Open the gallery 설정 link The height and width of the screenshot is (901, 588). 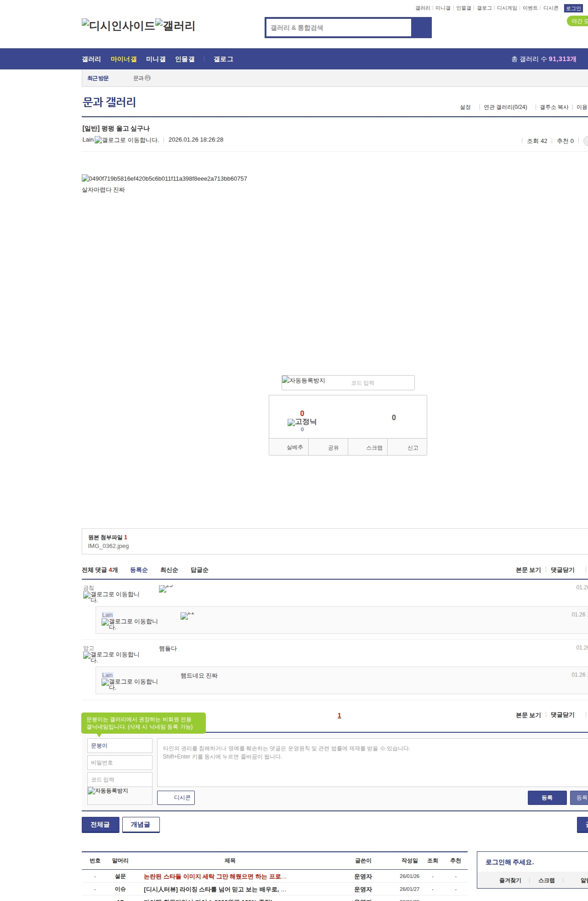tap(465, 107)
